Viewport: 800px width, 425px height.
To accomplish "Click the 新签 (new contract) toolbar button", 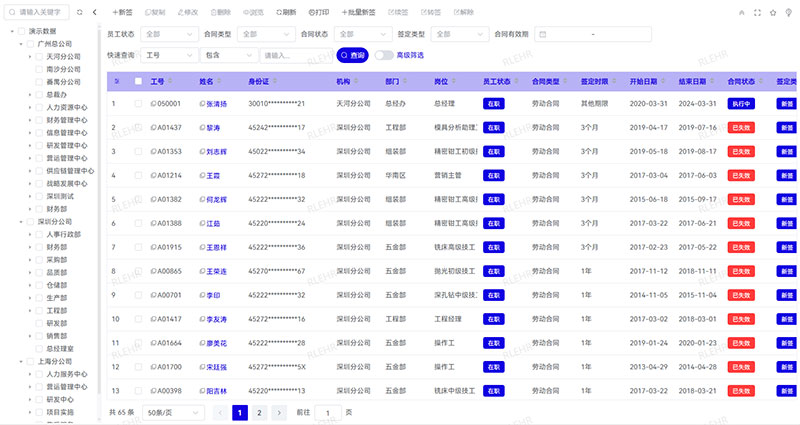I will [122, 12].
